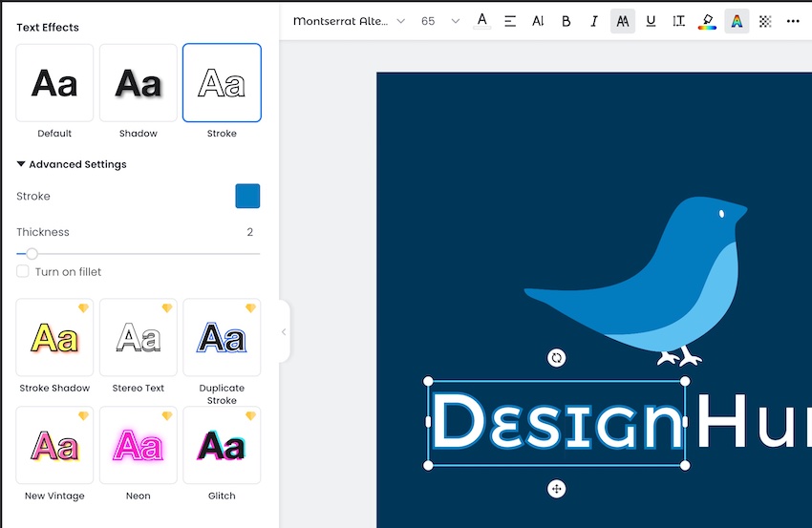Screen dimensions: 812x528
Task: Apply the Glitch text effect
Action: pos(222,445)
